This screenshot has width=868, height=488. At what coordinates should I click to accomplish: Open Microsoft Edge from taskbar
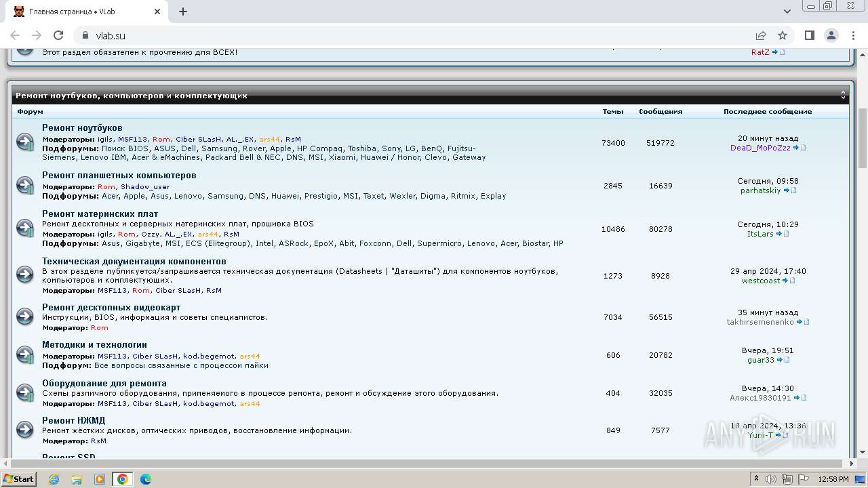(145, 479)
